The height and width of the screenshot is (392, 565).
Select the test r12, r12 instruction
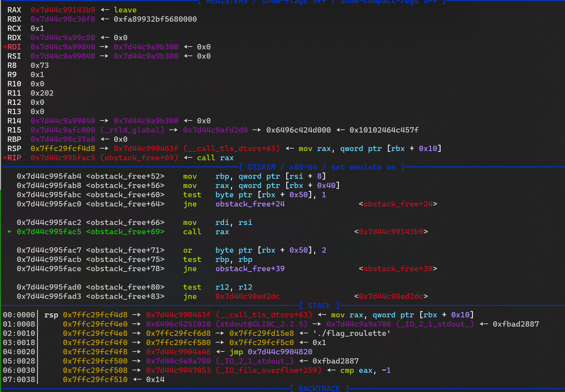point(218,287)
